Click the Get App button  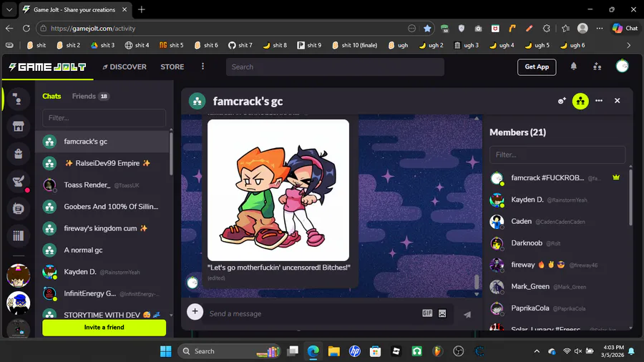(x=537, y=67)
